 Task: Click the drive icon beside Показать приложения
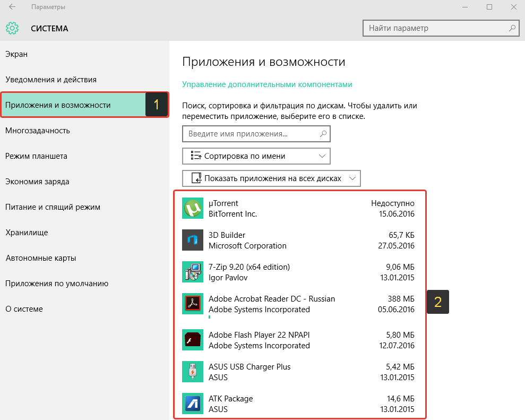coord(196,178)
